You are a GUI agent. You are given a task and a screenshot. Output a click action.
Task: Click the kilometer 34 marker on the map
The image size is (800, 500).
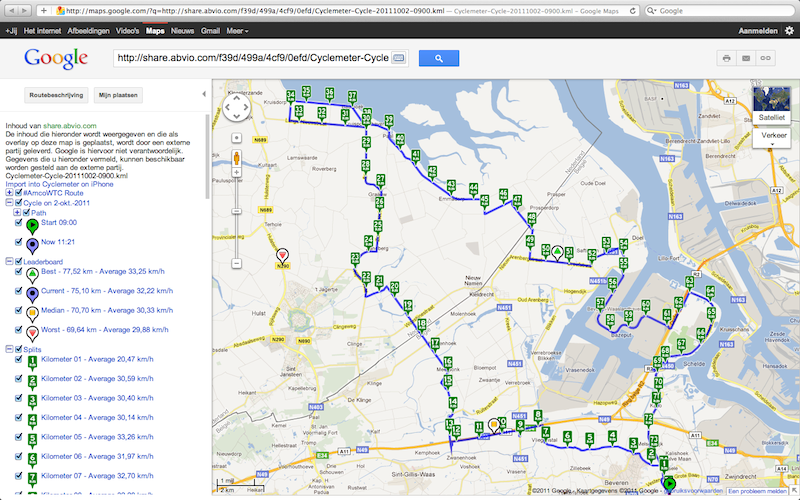point(291,97)
